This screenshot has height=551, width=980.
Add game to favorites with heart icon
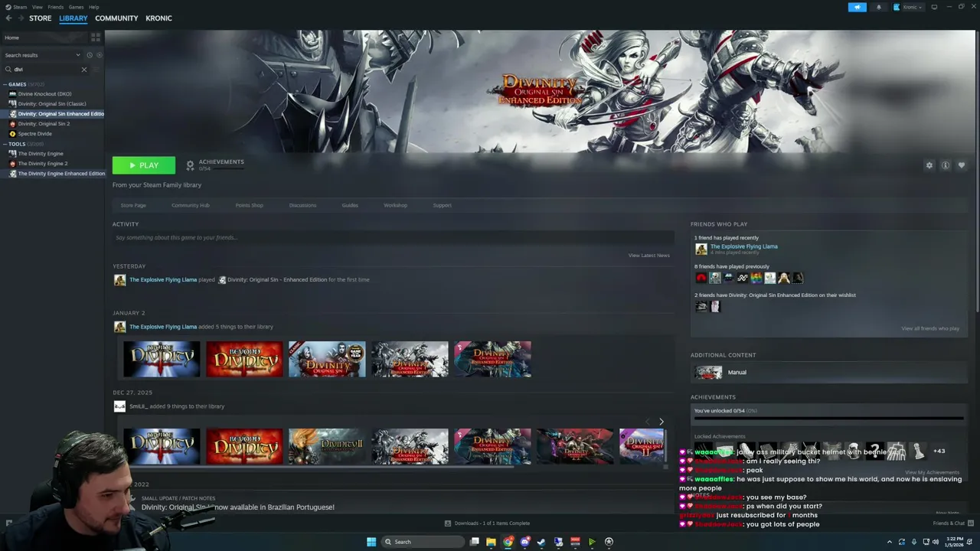(962, 165)
